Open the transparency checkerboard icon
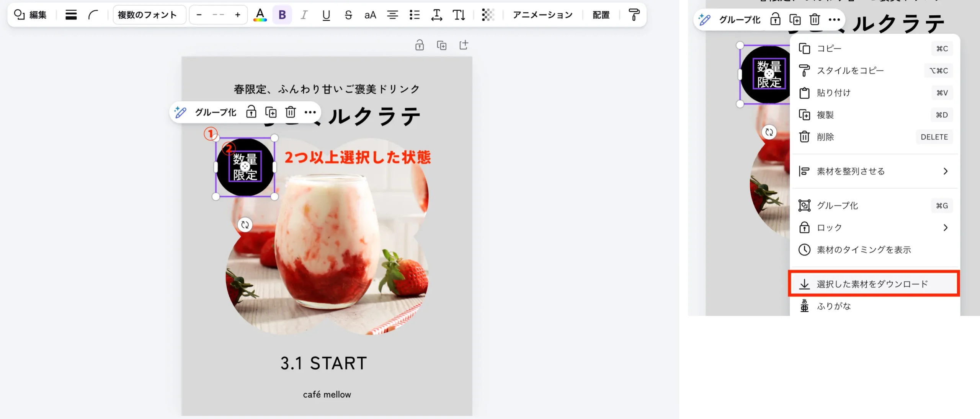Image resolution: width=980 pixels, height=419 pixels. (488, 15)
